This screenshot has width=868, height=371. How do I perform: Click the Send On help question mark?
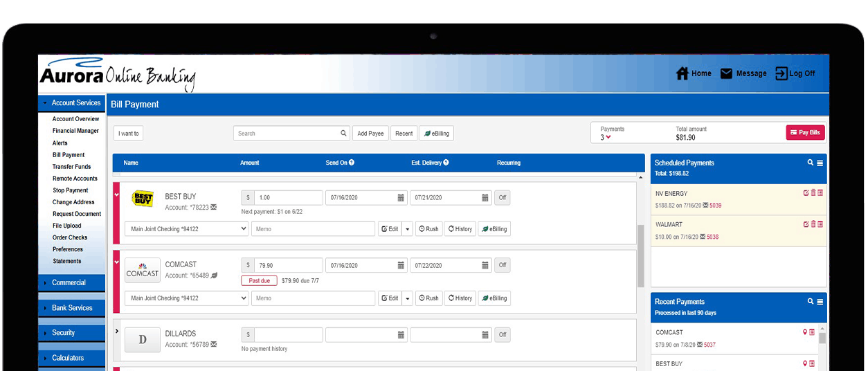tap(352, 163)
